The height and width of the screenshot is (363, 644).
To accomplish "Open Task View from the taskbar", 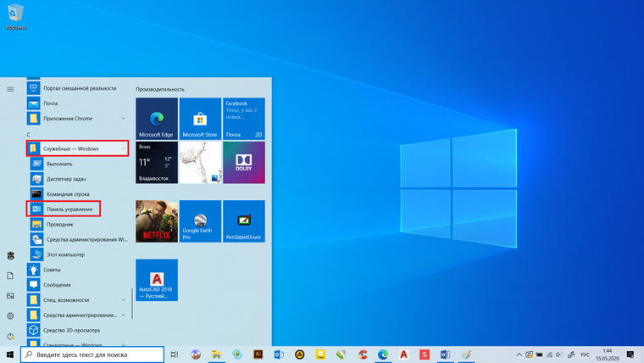I will pos(175,355).
